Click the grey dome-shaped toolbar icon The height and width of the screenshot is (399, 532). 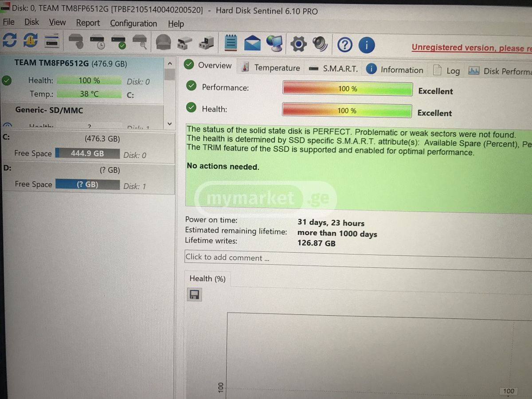pos(163,43)
